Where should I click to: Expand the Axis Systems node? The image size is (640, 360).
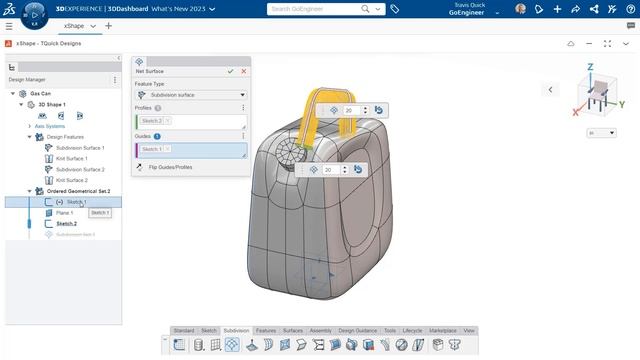click(29, 126)
